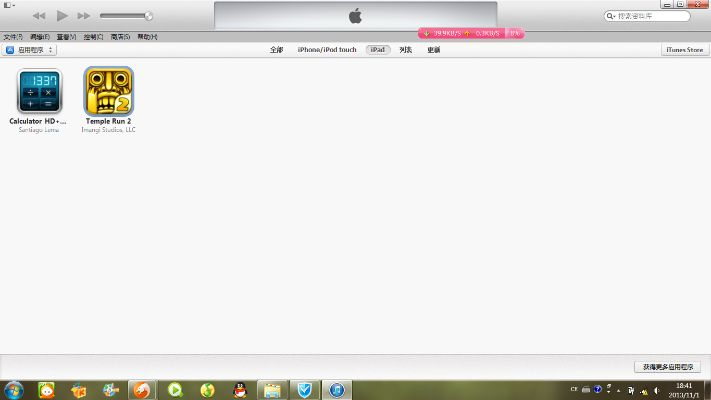The width and height of the screenshot is (711, 400).
Task: Select the Temple Run 2 app icon
Action: [108, 92]
